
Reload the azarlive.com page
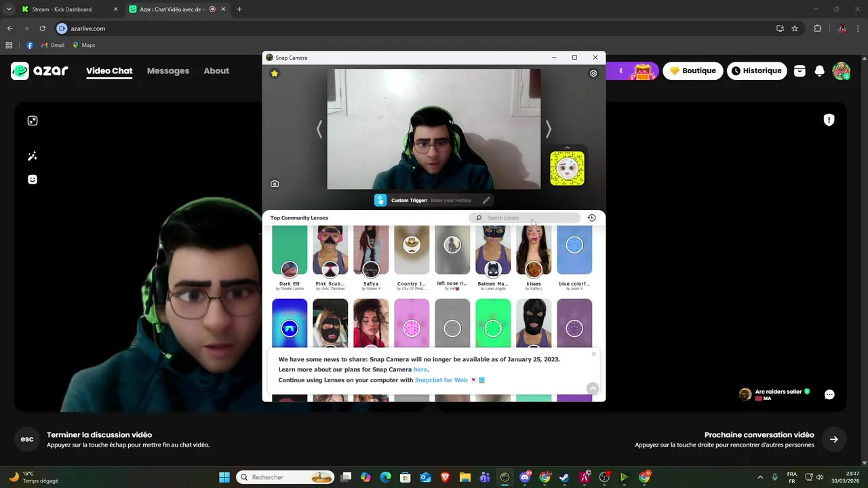click(x=42, y=28)
